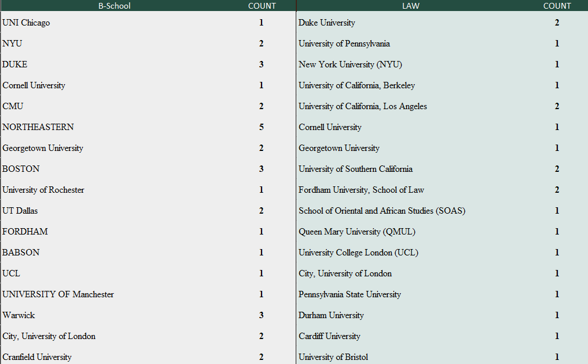This screenshot has width=588, height=364.
Task: Click School of Oriental and African Studies cell
Action: click(x=382, y=211)
